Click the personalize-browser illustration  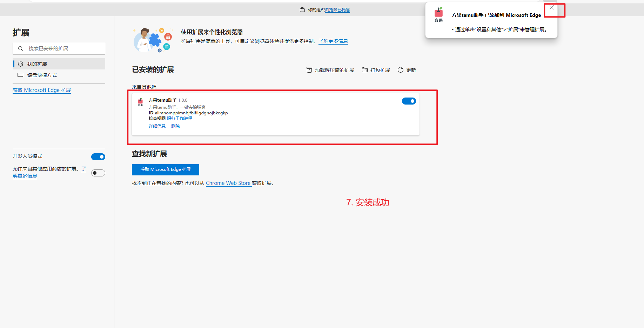pos(153,40)
